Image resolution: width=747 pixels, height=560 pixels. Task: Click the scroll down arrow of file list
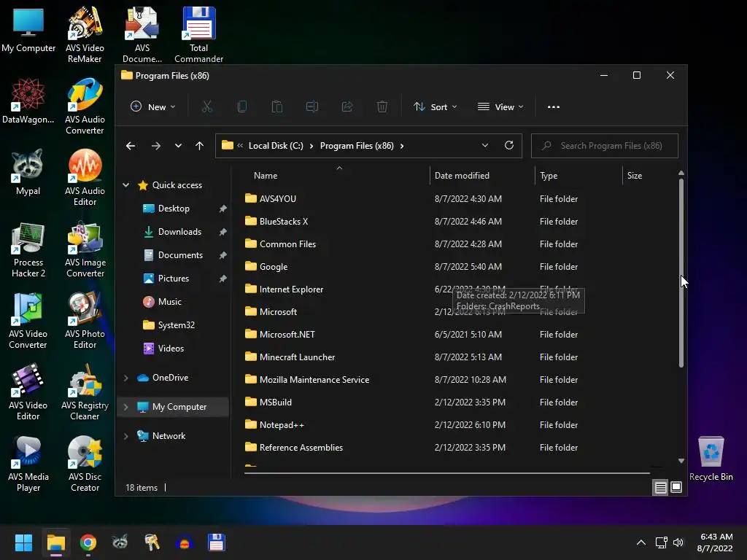click(x=681, y=461)
